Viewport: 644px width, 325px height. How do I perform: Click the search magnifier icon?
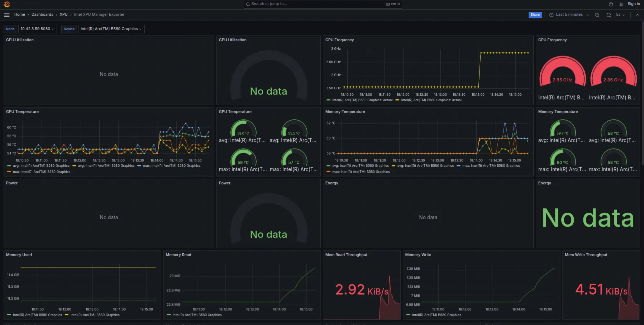pyautogui.click(x=248, y=4)
